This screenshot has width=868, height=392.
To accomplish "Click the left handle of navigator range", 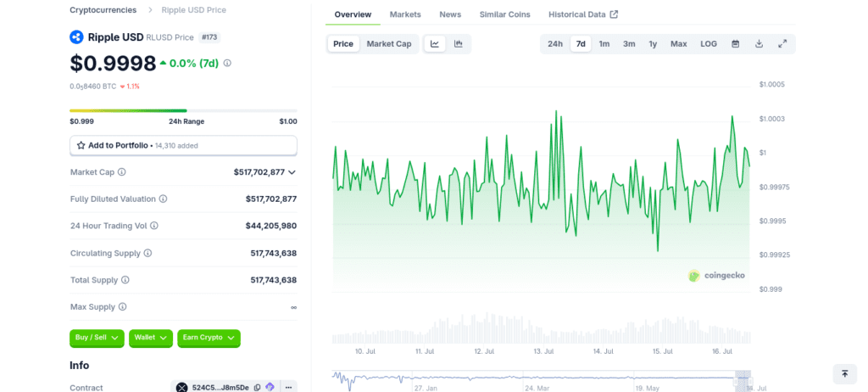I will point(736,382).
